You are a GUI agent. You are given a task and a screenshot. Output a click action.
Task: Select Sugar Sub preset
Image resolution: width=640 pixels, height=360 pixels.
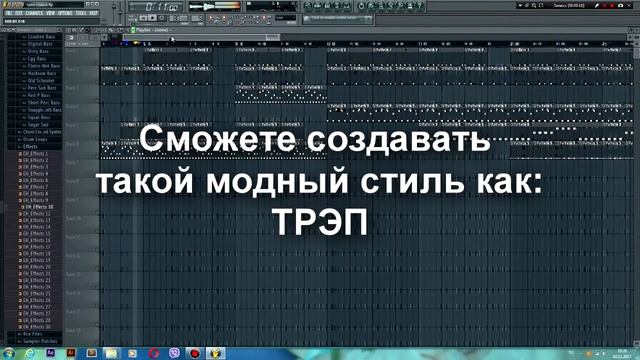(38, 125)
